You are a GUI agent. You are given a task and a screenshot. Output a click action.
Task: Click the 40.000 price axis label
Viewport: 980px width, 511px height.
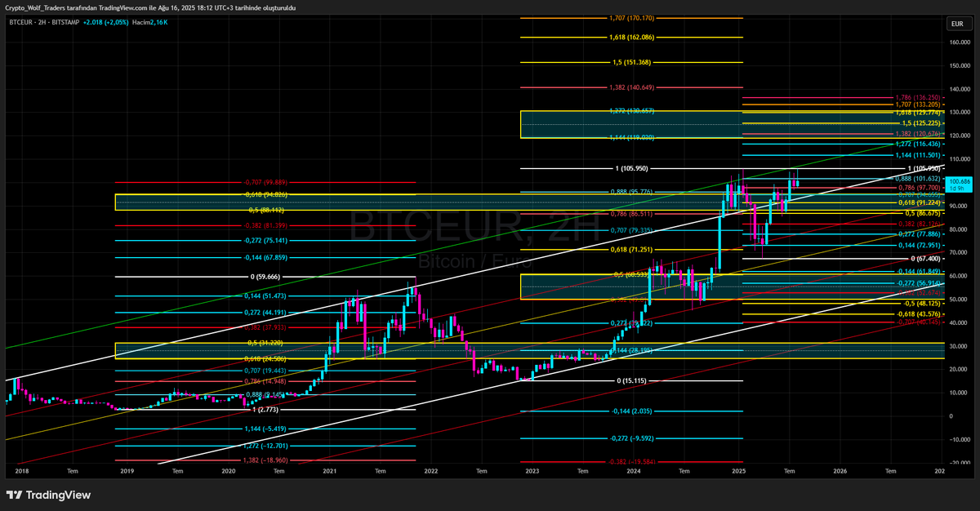(958, 322)
